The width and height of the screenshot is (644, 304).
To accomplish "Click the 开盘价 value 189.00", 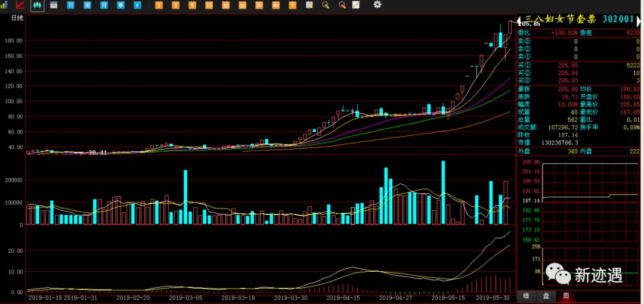I will pyautogui.click(x=631, y=97).
